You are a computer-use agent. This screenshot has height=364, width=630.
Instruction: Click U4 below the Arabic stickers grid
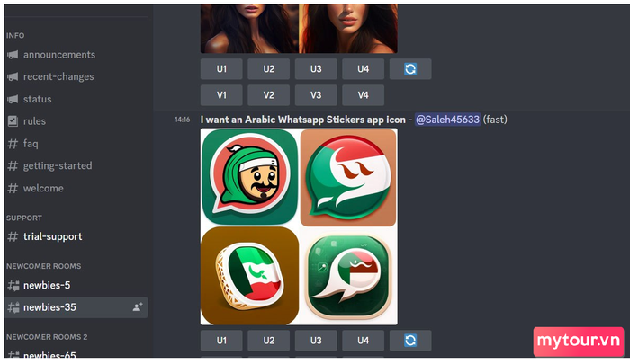pyautogui.click(x=364, y=341)
